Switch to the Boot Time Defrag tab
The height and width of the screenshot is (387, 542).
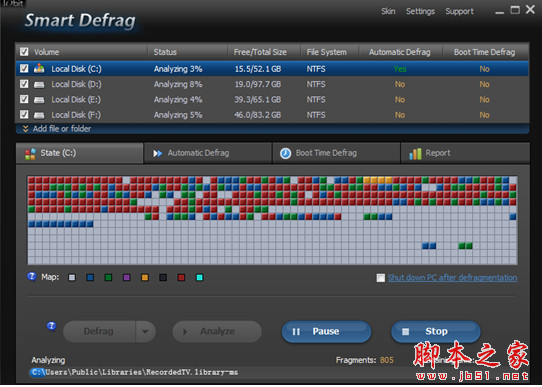(x=336, y=153)
